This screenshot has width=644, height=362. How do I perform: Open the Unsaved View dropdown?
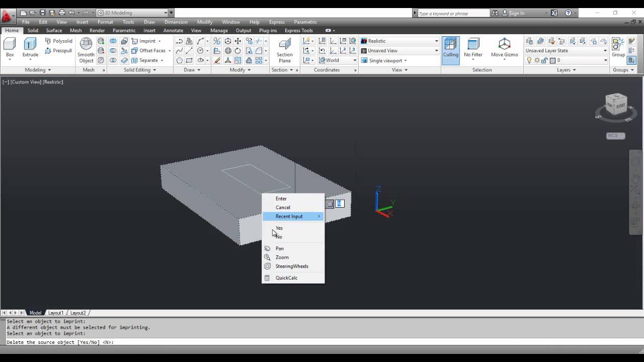tap(399, 50)
